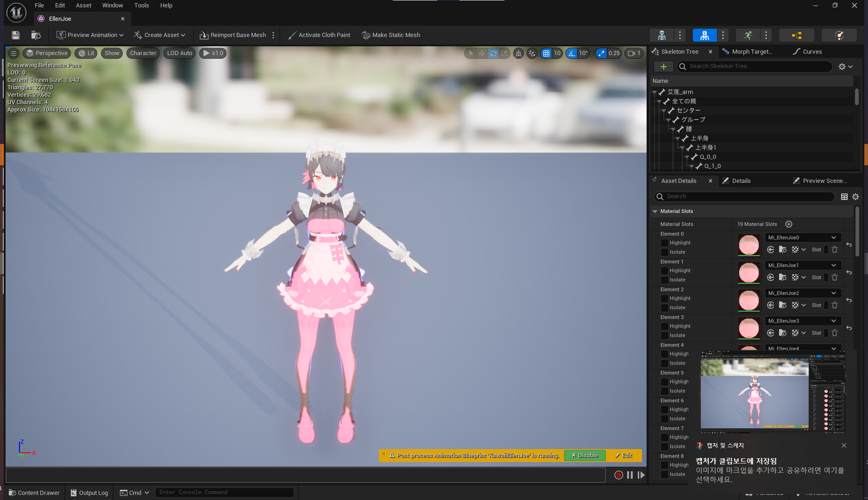Switch Asset Details to table view
The height and width of the screenshot is (500, 868).
(844, 197)
